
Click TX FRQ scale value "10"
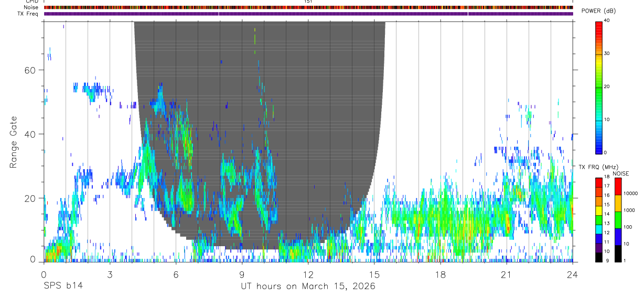point(606,251)
